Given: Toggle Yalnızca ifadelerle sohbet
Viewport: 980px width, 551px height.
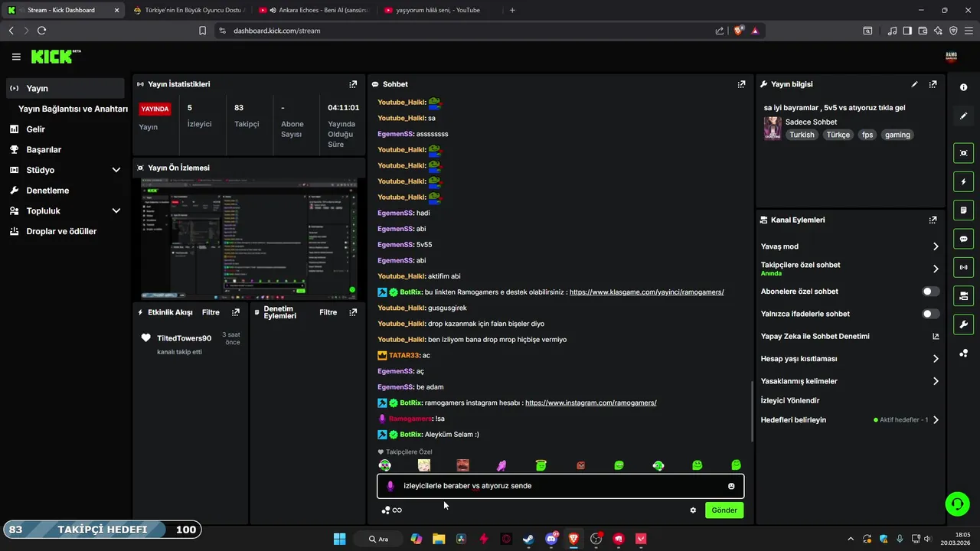Looking at the screenshot, I should 930,314.
